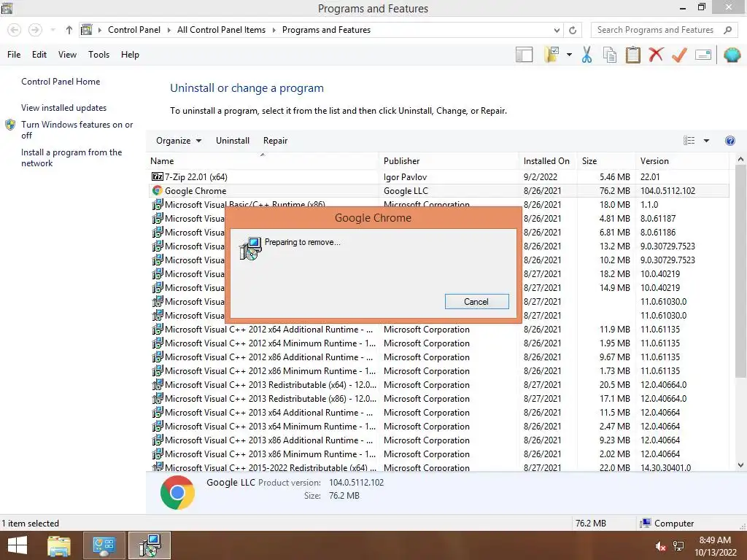Screen dimensions: 747x560
Task: Sort by Version column header
Action: [x=682, y=161]
